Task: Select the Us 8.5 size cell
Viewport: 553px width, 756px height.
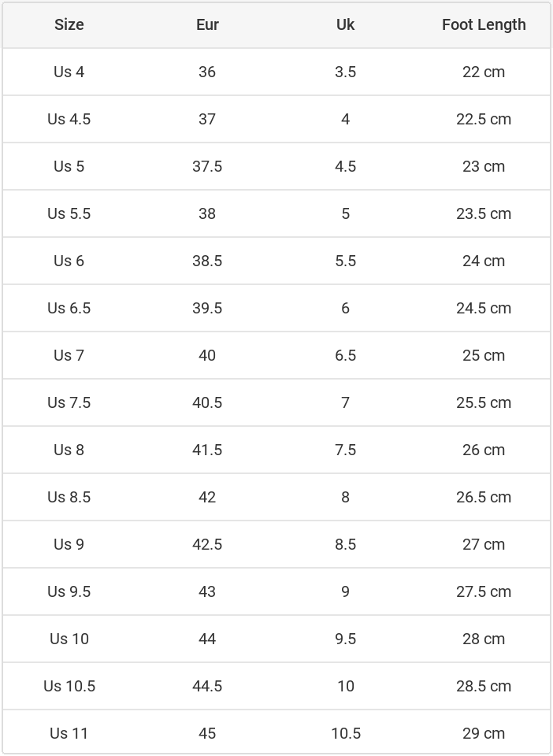Action: pyautogui.click(x=69, y=497)
